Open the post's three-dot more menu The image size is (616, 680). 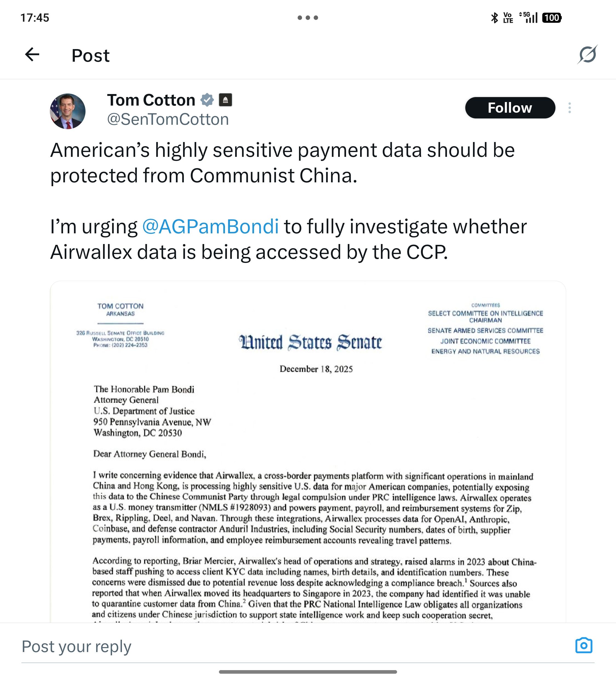569,108
